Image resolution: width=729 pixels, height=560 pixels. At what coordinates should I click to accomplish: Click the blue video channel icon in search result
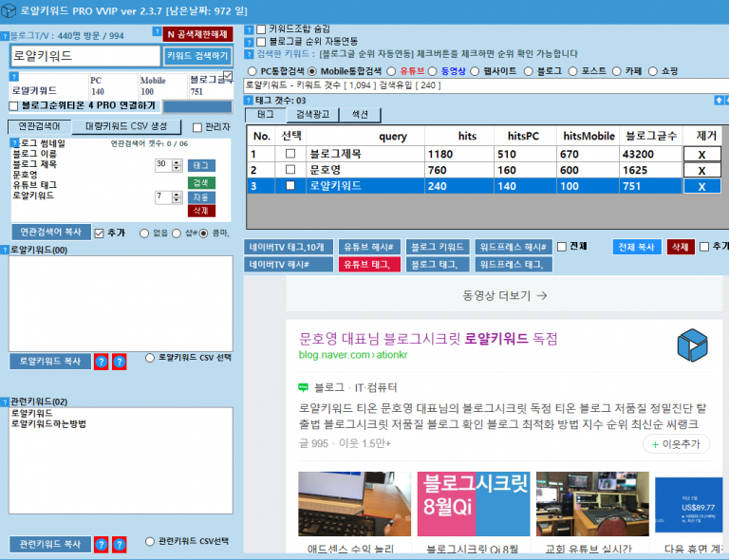click(692, 345)
